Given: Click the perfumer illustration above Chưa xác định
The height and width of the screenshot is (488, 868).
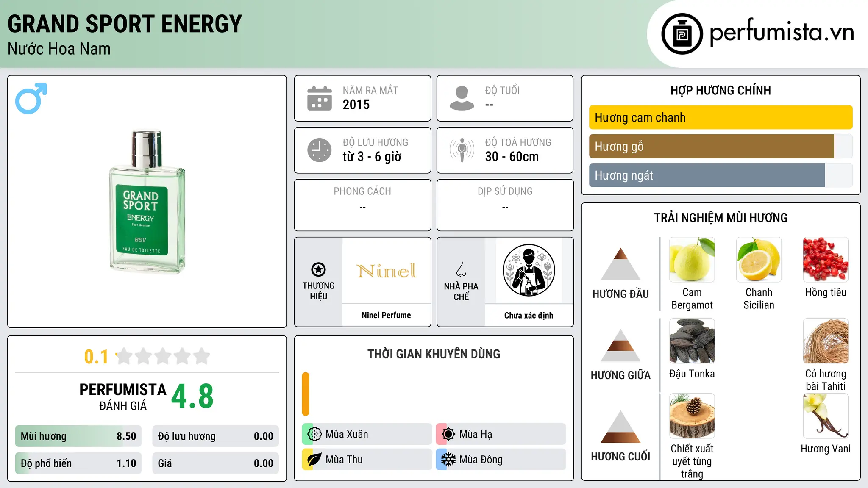Looking at the screenshot, I should coord(529,270).
